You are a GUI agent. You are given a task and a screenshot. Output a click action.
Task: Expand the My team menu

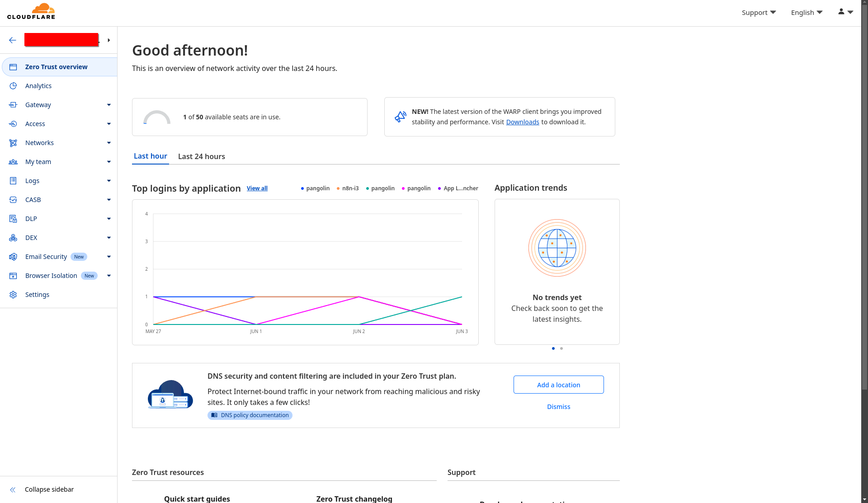click(x=108, y=161)
